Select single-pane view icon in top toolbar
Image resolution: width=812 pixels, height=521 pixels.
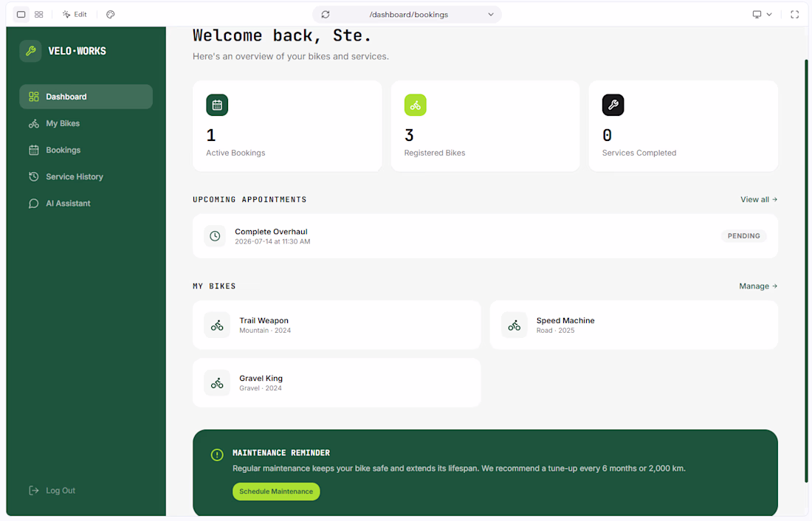[21, 15]
